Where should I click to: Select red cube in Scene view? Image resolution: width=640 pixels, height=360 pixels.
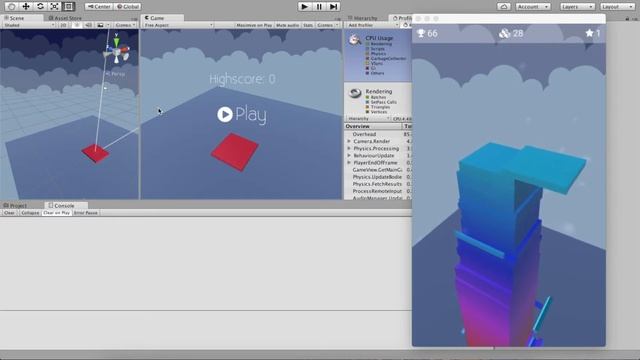click(x=96, y=153)
